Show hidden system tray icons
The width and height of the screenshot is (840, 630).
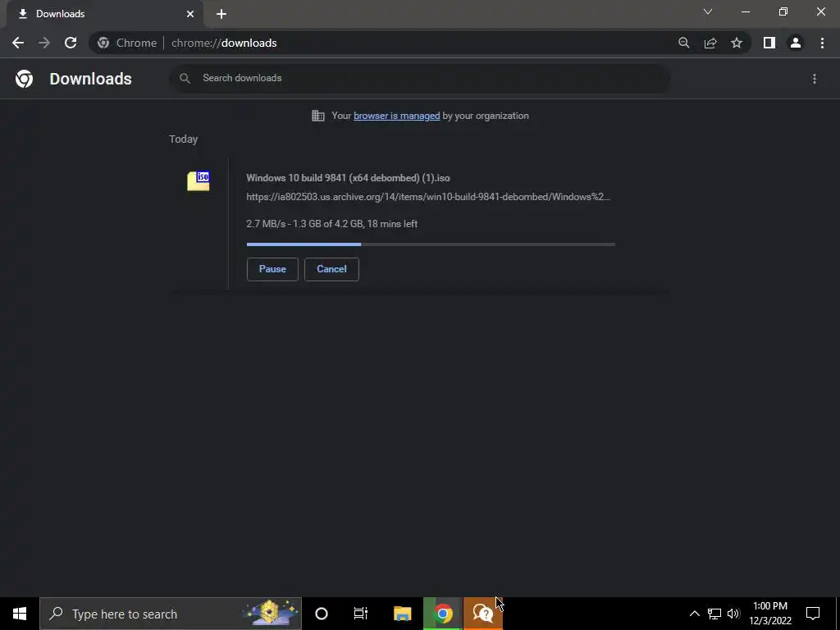(694, 614)
